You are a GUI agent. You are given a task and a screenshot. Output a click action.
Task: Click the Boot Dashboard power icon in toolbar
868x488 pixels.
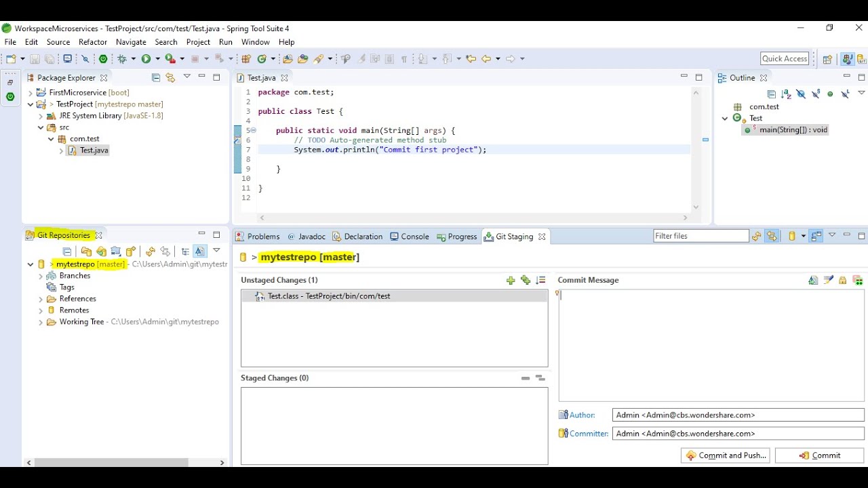tap(103, 59)
